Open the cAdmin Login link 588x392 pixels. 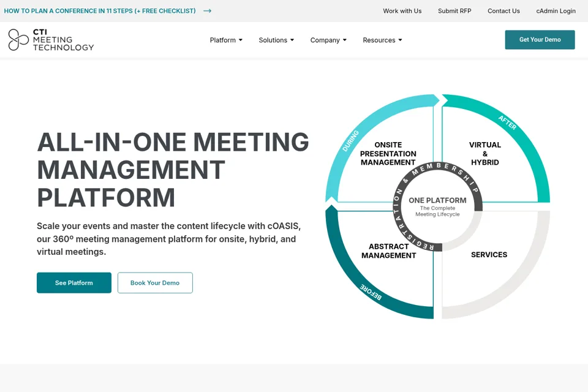click(556, 11)
